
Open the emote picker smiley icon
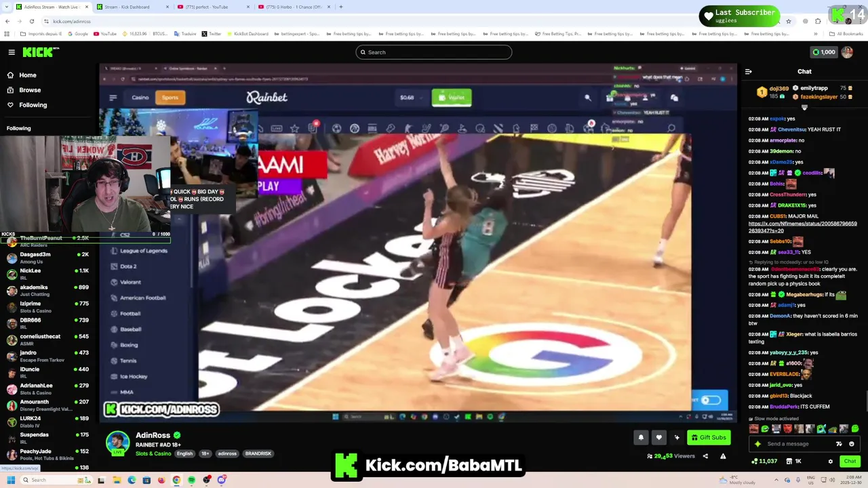852,444
